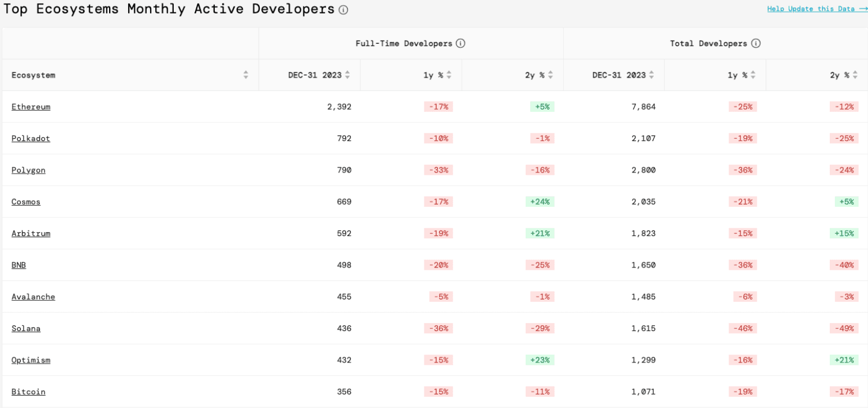
Task: Click Total Developers info icon
Action: tap(756, 43)
